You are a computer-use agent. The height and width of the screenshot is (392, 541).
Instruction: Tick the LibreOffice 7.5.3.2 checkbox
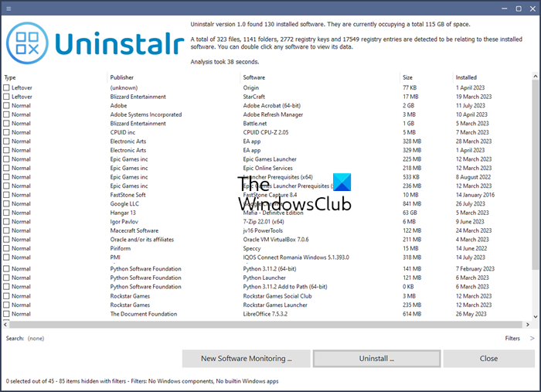point(6,314)
